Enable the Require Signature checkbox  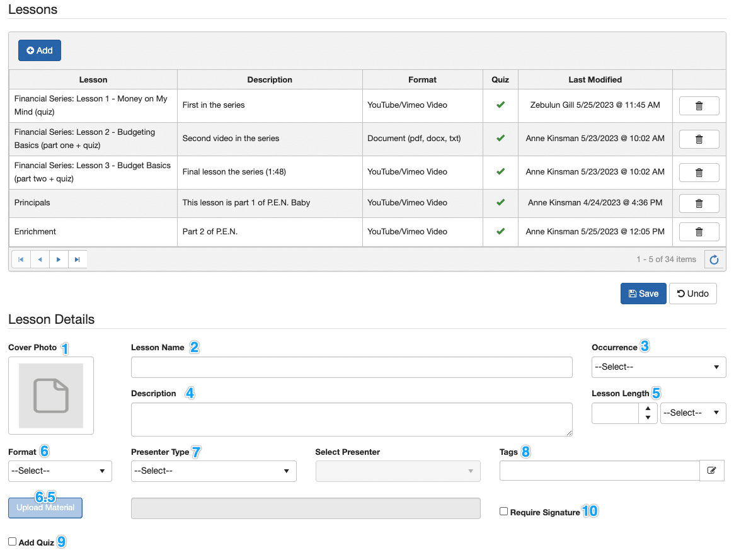tap(503, 511)
